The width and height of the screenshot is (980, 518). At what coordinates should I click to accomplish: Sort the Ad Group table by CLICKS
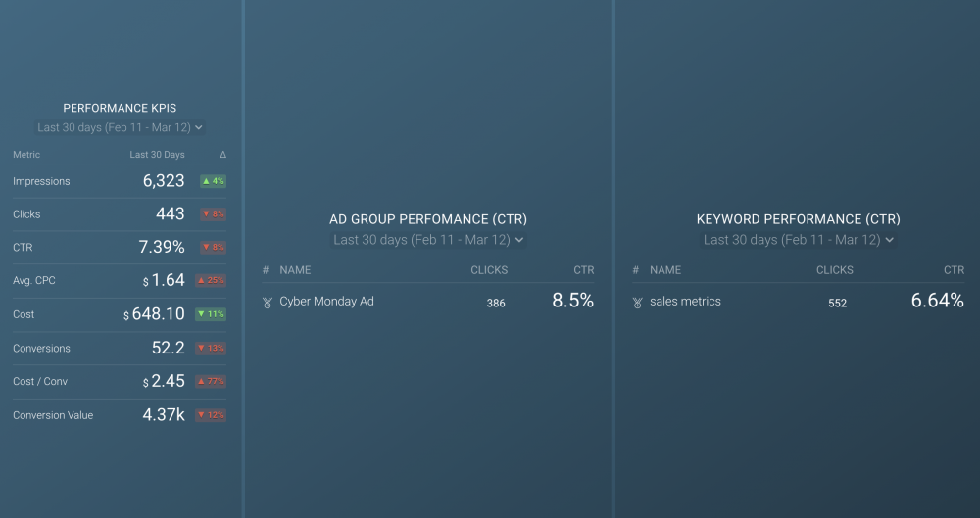[x=489, y=270]
